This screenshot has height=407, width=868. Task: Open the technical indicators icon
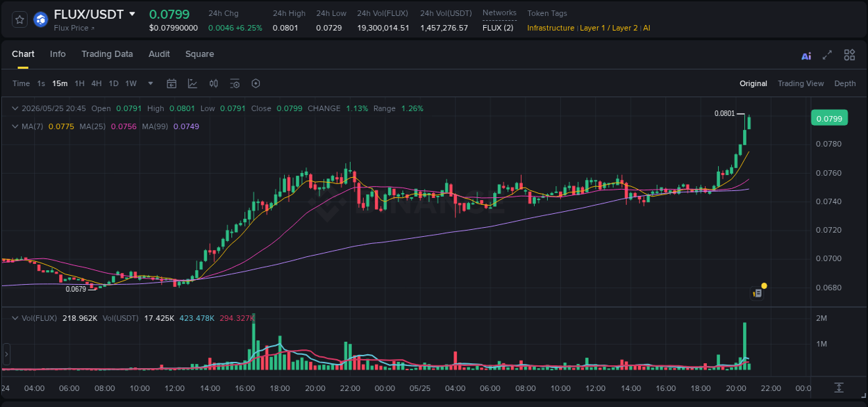coord(192,83)
